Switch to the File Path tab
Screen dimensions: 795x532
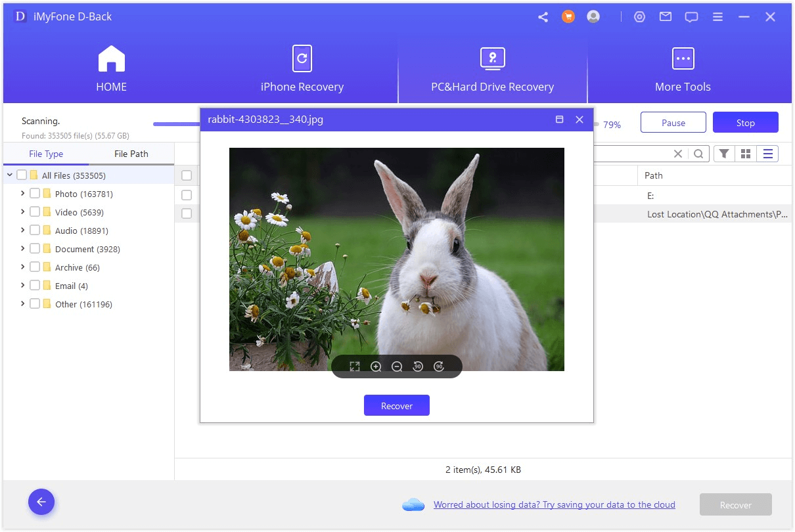coord(131,154)
